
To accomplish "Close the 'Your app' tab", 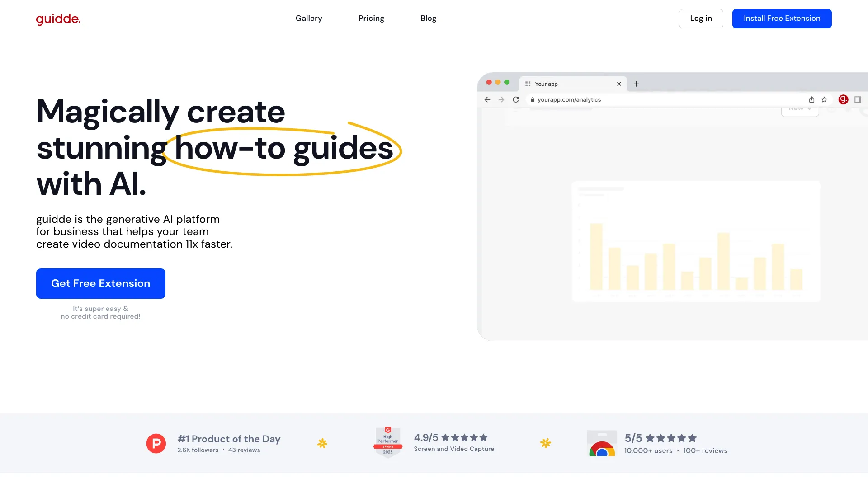I will point(619,84).
